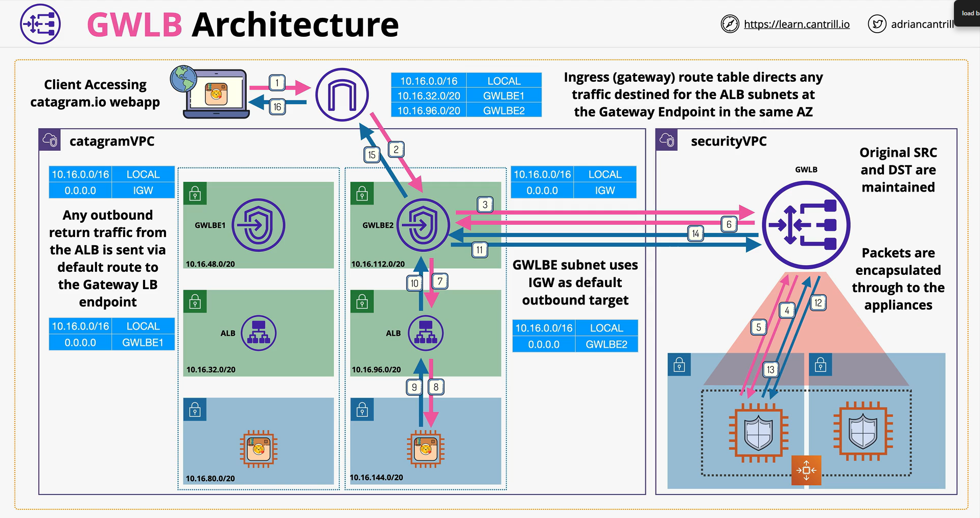Click the 'GWLB Architecture' title
Image resolution: width=980 pixels, height=518 pixels.
243,24
